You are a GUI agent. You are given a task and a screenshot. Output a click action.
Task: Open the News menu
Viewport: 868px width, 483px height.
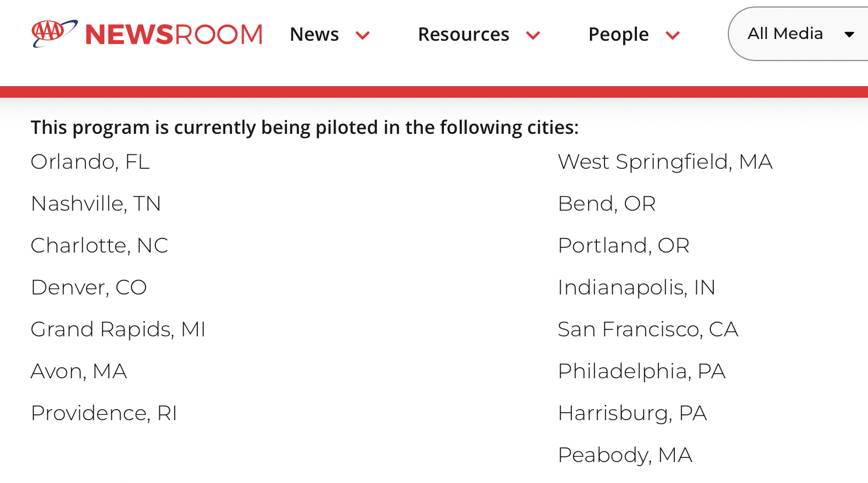[x=314, y=34]
